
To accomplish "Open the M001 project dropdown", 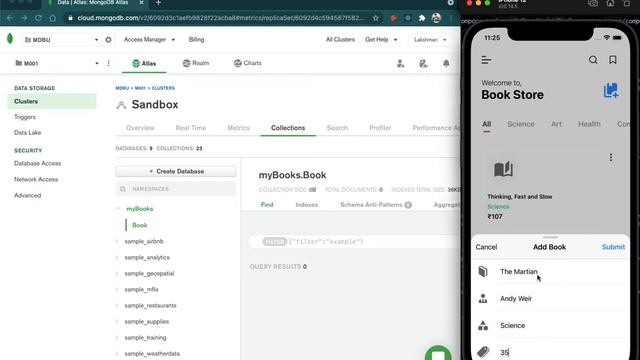I will [56, 63].
